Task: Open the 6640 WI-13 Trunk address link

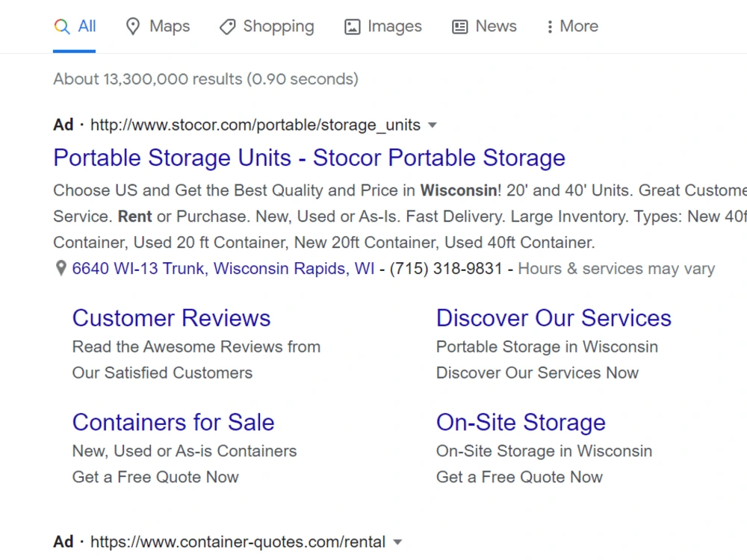Action: click(x=223, y=269)
